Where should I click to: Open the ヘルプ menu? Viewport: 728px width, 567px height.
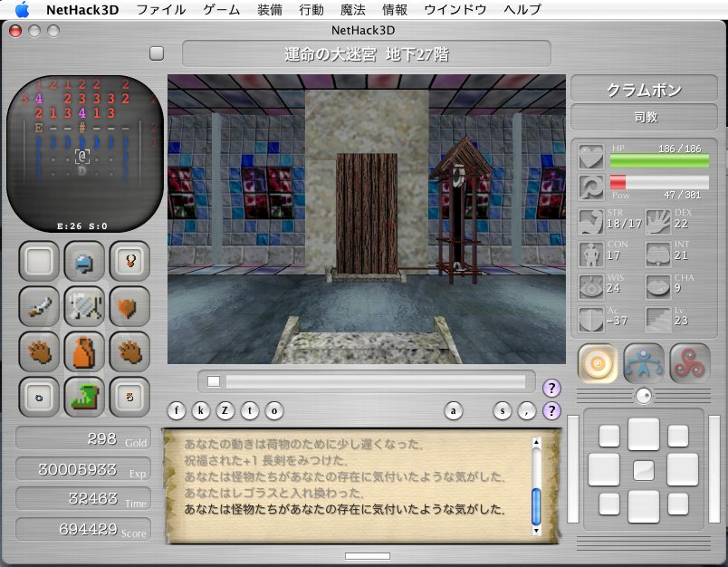522,10
